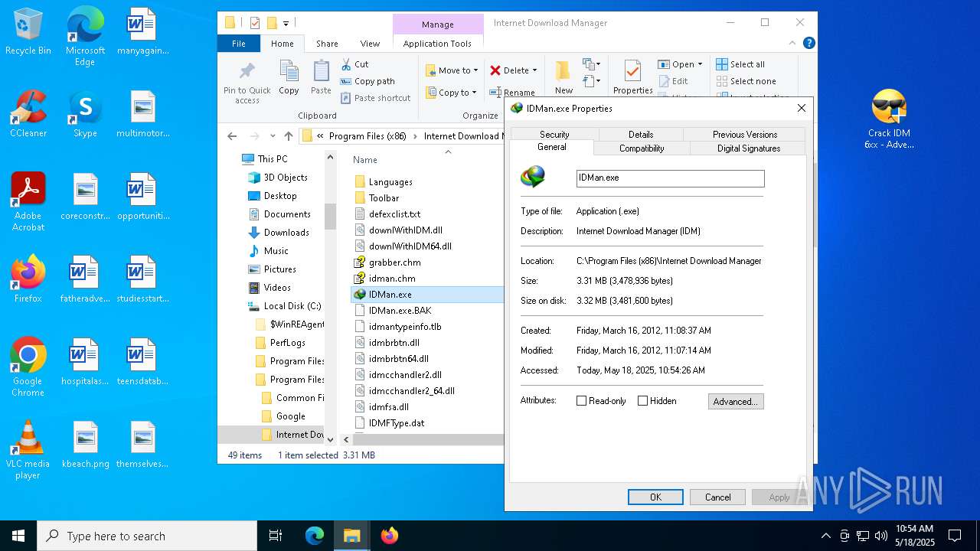This screenshot has width=980, height=551.
Task: Open notification center on taskbar
Action: point(955,536)
